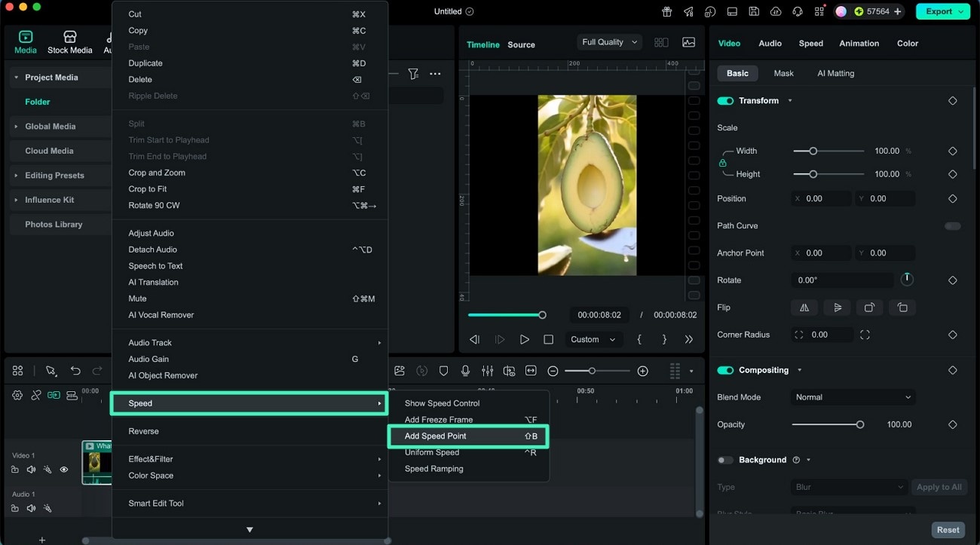Image resolution: width=980 pixels, height=545 pixels.
Task: Adjust the Opacity slider
Action: (828, 424)
